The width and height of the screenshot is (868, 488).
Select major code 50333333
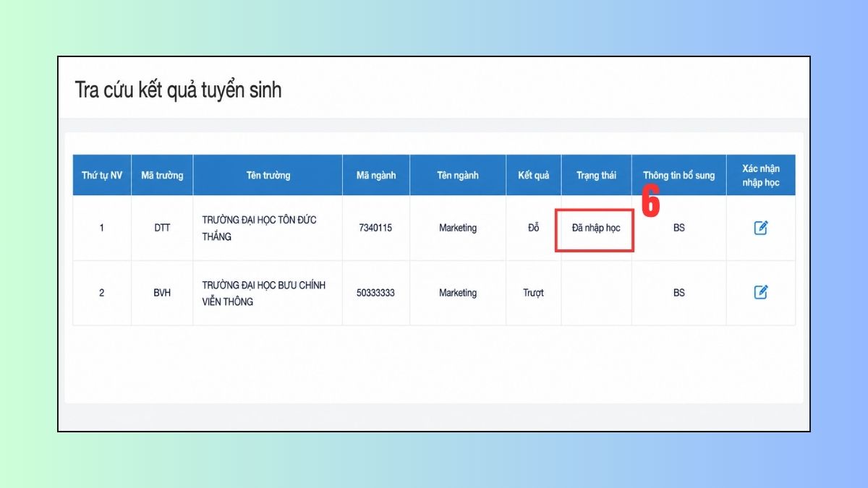click(375, 293)
